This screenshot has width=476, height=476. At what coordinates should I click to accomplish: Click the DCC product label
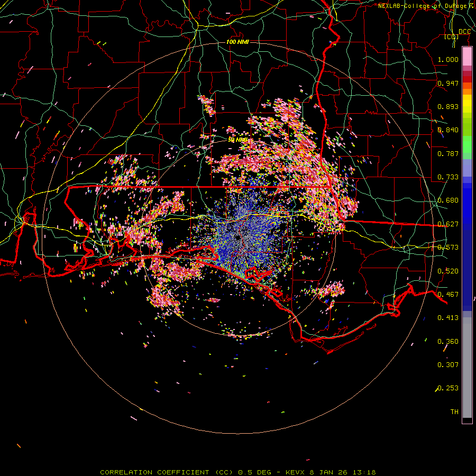(464, 32)
